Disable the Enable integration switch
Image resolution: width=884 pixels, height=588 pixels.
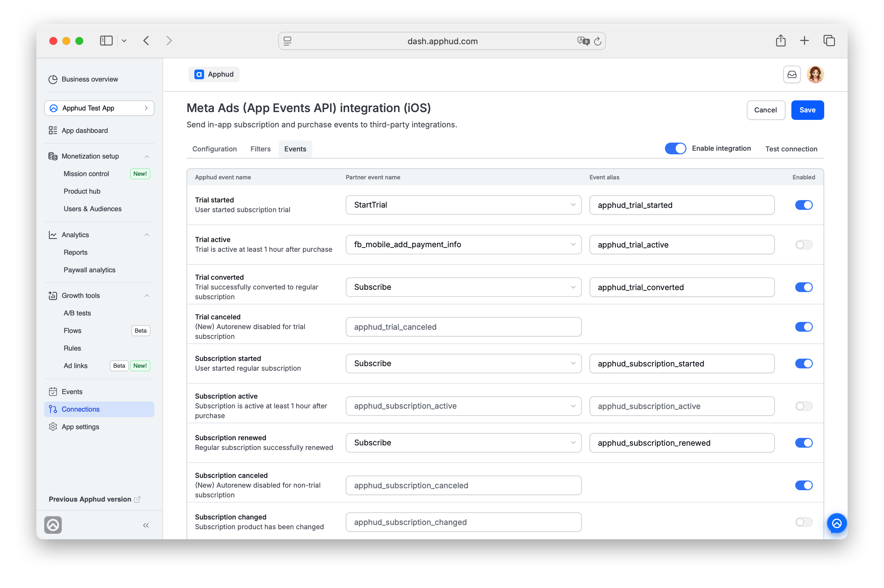[x=675, y=148]
